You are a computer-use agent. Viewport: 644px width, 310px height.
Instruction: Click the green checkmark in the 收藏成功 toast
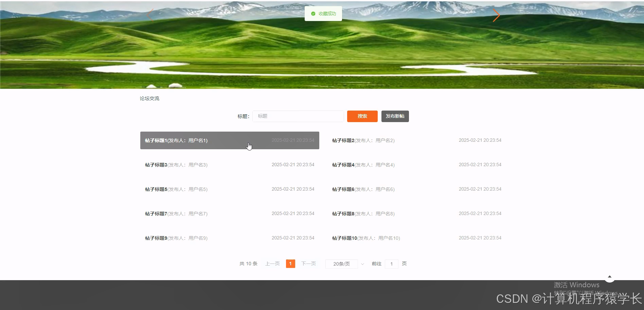[x=313, y=14]
